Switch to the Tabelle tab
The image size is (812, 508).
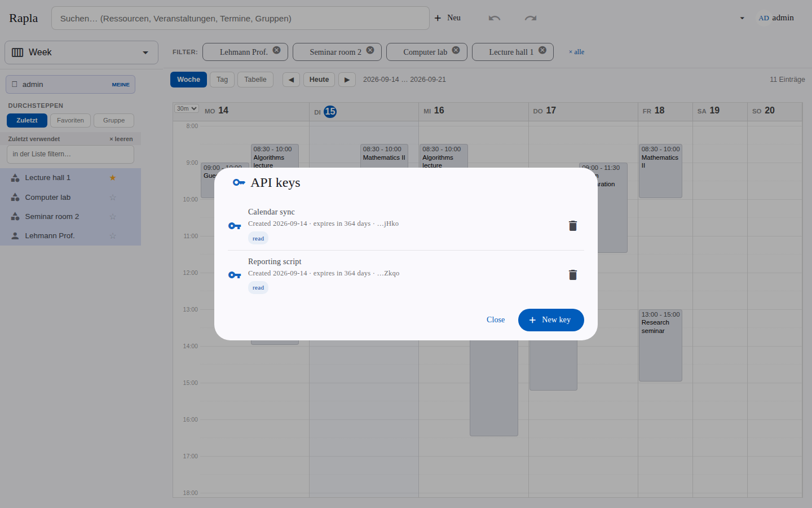click(x=255, y=80)
